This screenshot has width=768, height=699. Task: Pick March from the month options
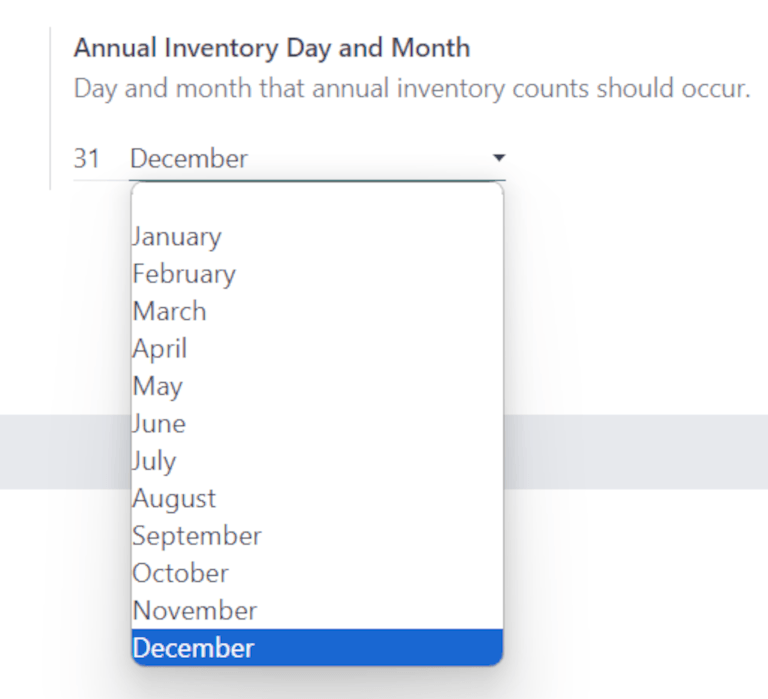coord(170,311)
